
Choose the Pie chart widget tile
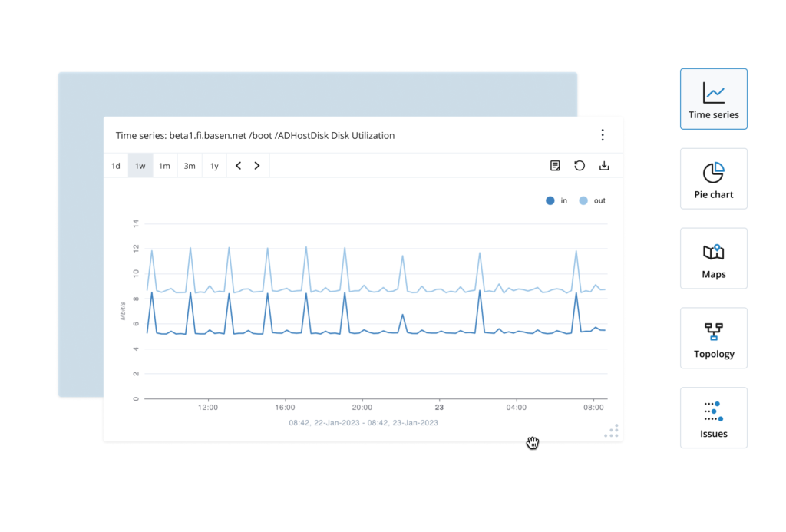click(x=713, y=179)
